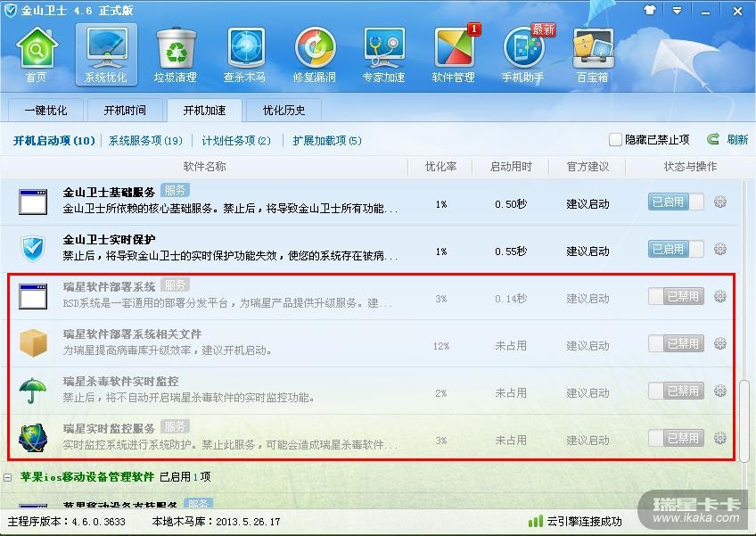The width and height of the screenshot is (756, 536).
Task: Click the 瑞星软件部署系统 item name
Action: click(x=109, y=286)
